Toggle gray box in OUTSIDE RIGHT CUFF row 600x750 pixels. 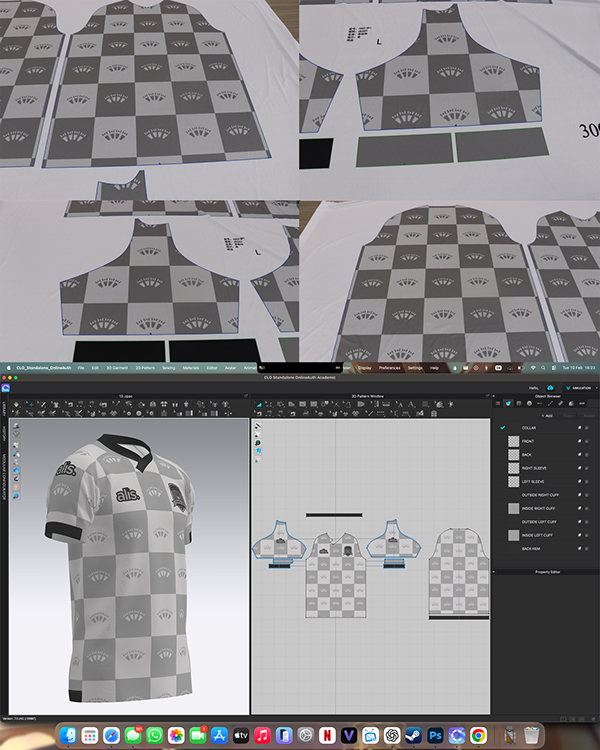[587, 495]
